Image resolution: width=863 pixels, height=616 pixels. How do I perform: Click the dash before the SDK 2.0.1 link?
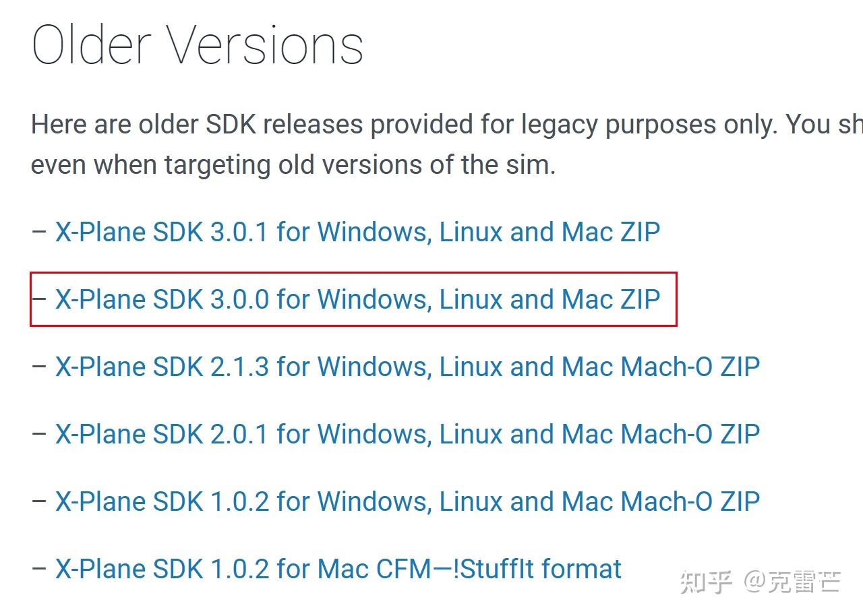(39, 435)
